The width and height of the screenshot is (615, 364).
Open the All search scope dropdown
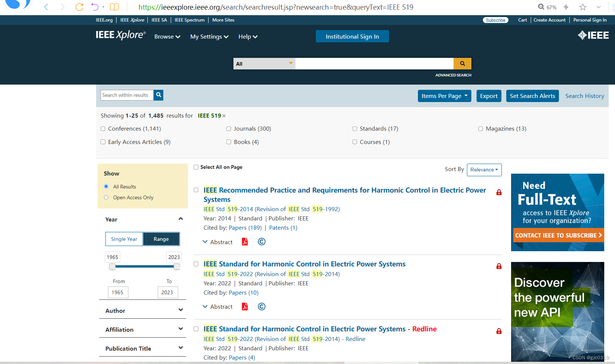pyautogui.click(x=264, y=63)
